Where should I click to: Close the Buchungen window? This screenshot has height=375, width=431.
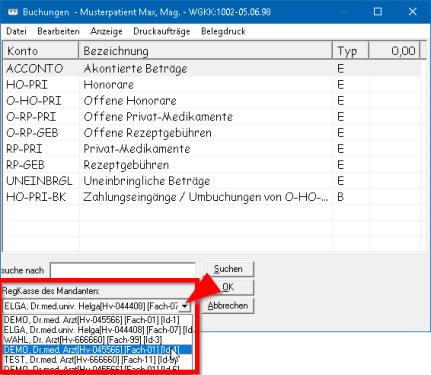coord(413,12)
